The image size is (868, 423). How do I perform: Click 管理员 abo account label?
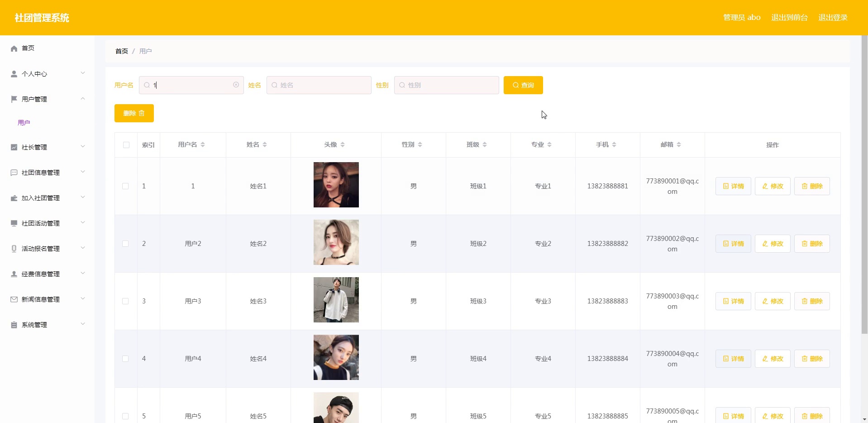pyautogui.click(x=742, y=18)
